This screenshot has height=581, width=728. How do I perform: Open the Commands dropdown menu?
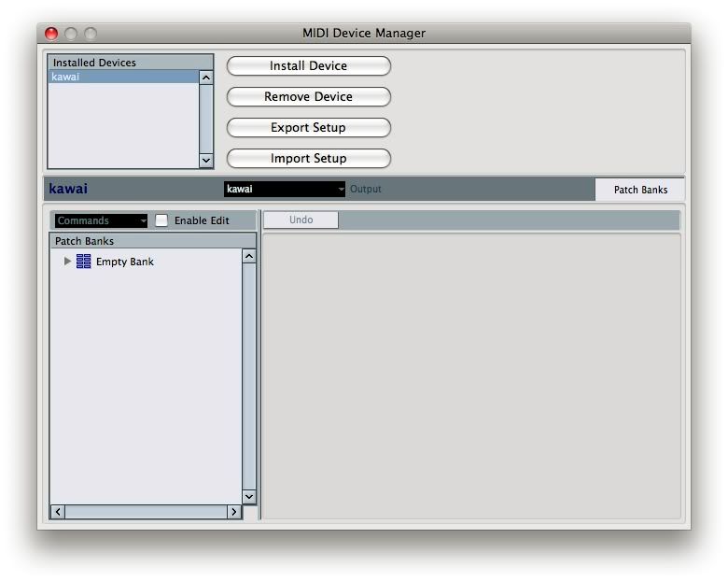click(x=101, y=220)
